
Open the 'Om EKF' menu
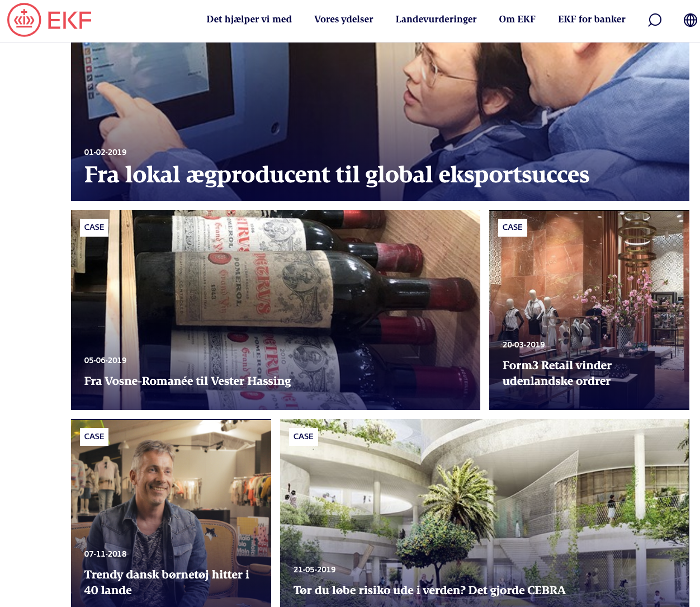pos(517,20)
